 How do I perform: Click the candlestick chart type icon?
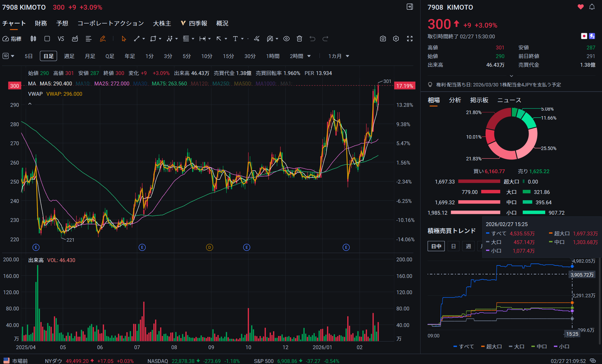[33, 39]
